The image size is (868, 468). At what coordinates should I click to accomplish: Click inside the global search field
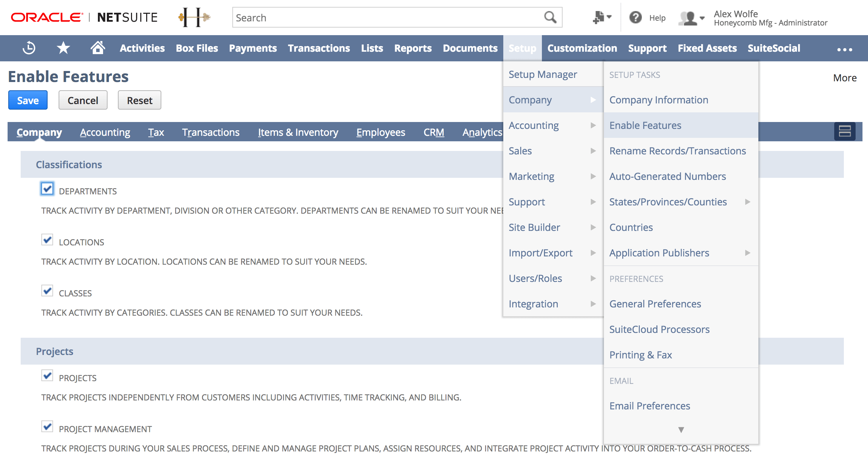(379, 17)
